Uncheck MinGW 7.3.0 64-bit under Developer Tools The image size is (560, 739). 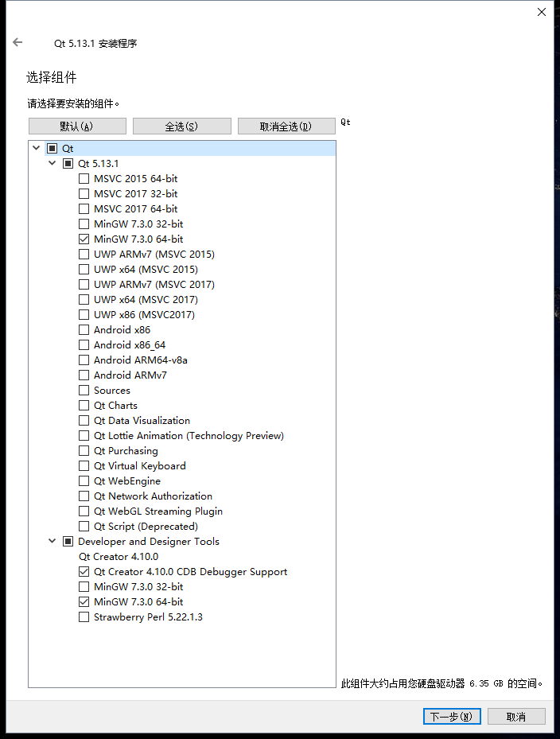click(84, 602)
